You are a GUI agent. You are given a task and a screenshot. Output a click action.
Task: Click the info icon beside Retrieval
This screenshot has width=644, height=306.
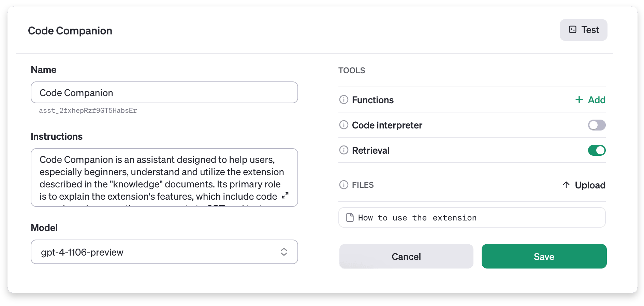point(343,150)
